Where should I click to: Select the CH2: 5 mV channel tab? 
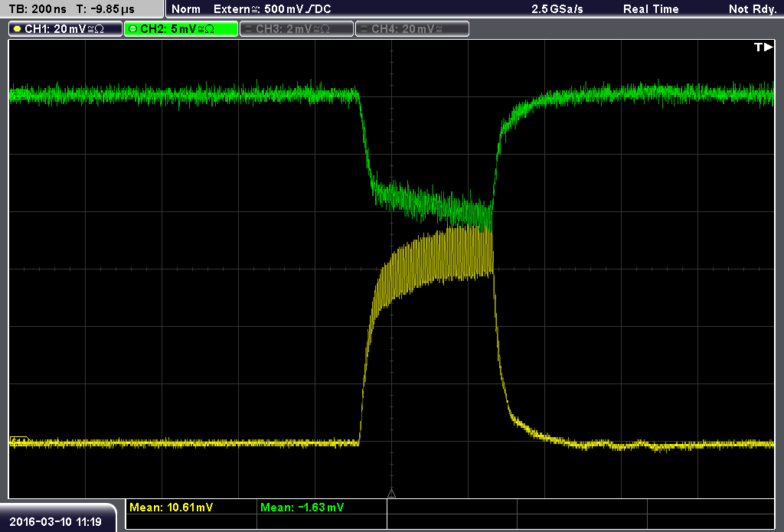tap(181, 29)
